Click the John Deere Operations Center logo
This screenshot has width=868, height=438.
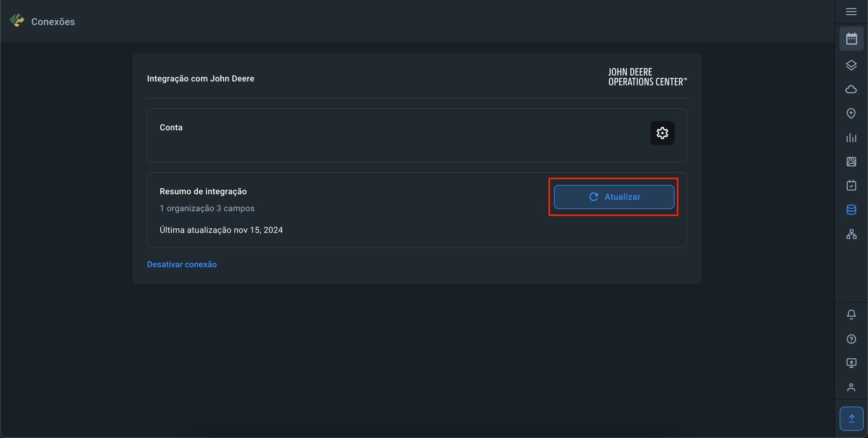pyautogui.click(x=647, y=77)
